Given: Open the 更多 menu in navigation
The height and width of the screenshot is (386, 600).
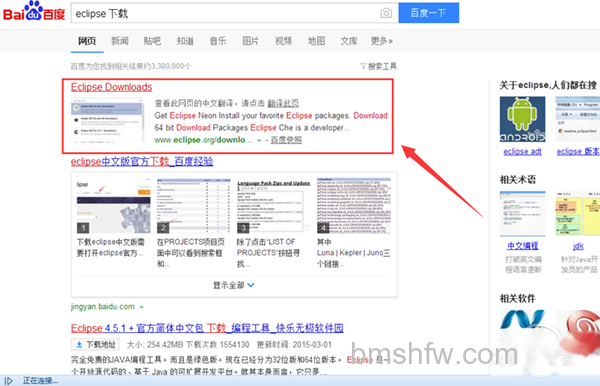Looking at the screenshot, I should point(382,41).
